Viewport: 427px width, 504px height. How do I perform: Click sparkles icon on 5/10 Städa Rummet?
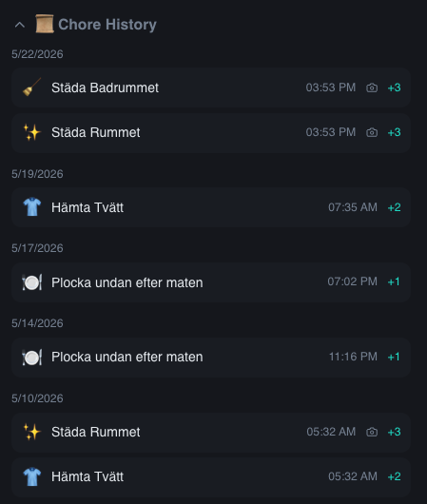pos(31,432)
